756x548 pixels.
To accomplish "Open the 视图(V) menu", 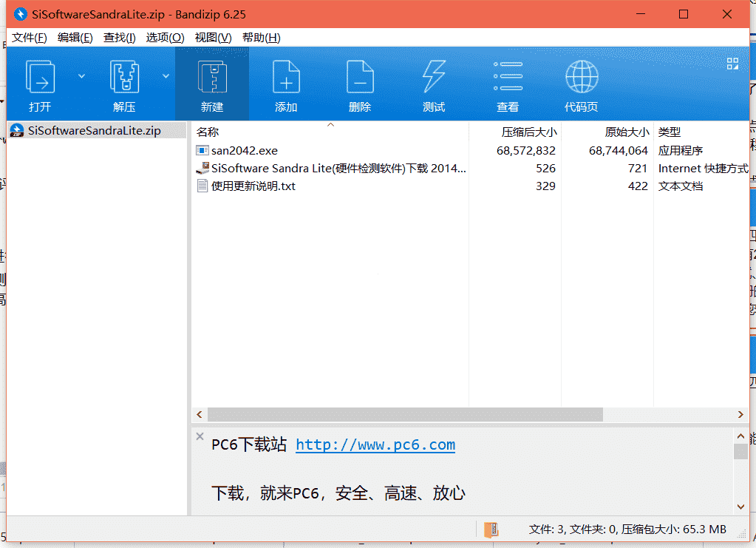I will pyautogui.click(x=213, y=38).
